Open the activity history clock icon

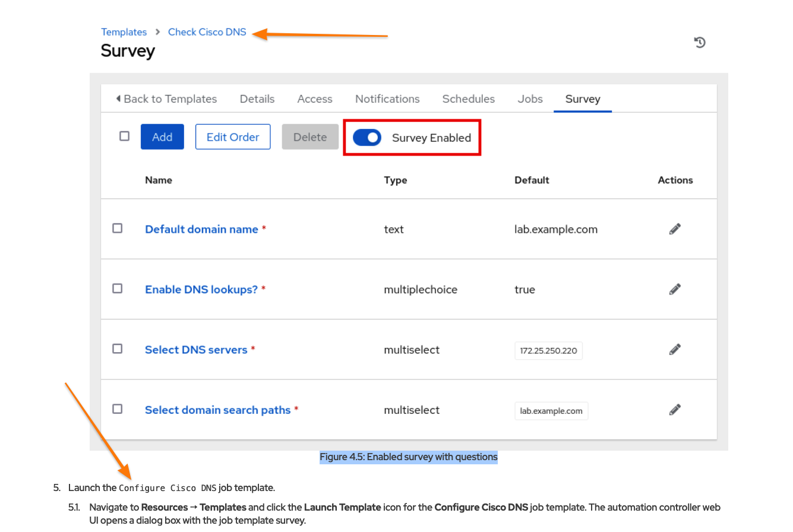tap(700, 42)
